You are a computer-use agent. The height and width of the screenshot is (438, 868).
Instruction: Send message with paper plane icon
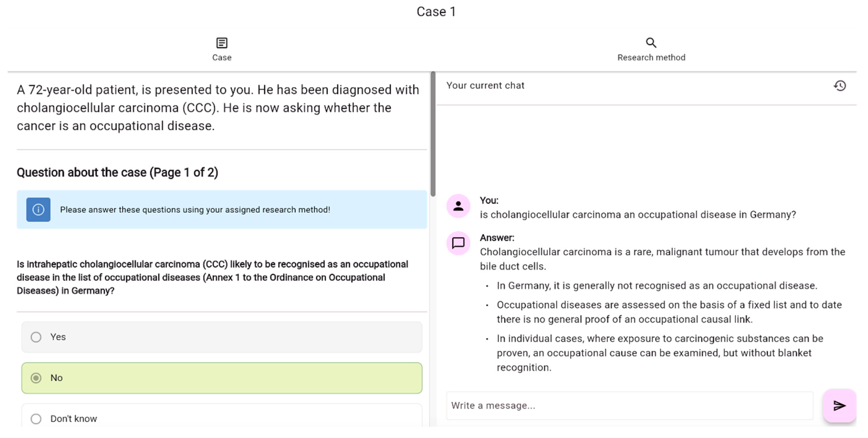pyautogui.click(x=839, y=405)
